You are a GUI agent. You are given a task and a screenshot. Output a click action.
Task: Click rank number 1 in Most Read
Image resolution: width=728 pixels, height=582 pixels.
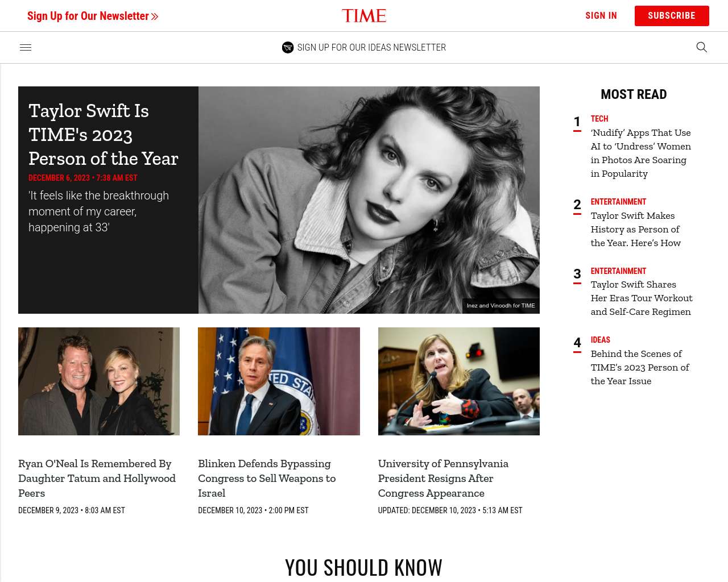coord(577,122)
